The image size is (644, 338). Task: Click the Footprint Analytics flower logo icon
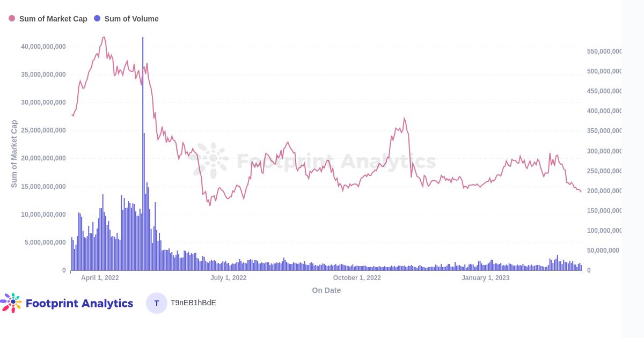(12, 303)
